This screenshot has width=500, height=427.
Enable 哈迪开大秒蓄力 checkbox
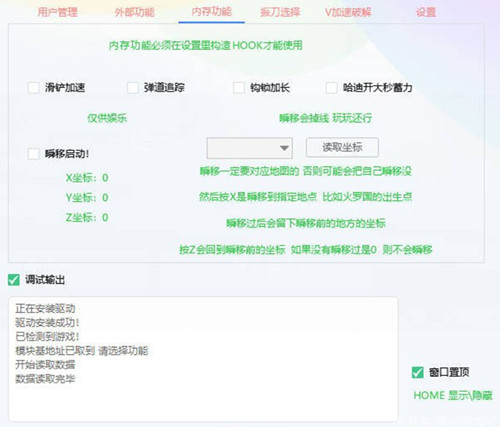pos(331,88)
